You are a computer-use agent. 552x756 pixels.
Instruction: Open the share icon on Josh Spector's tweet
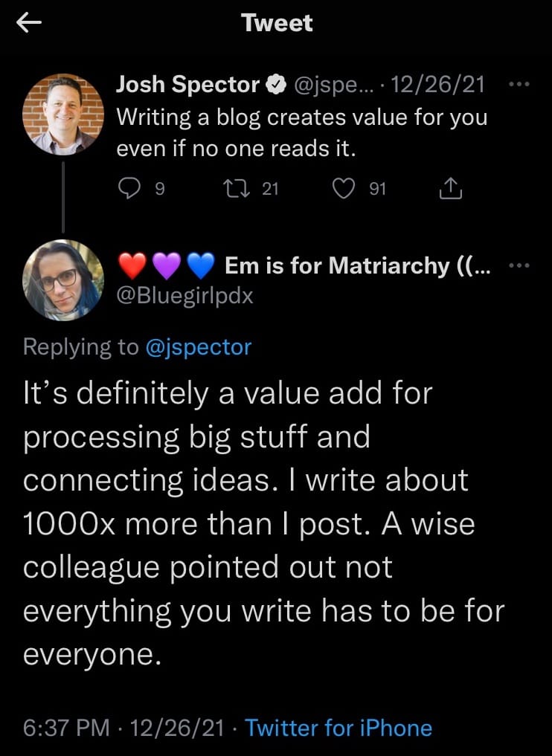(x=450, y=188)
